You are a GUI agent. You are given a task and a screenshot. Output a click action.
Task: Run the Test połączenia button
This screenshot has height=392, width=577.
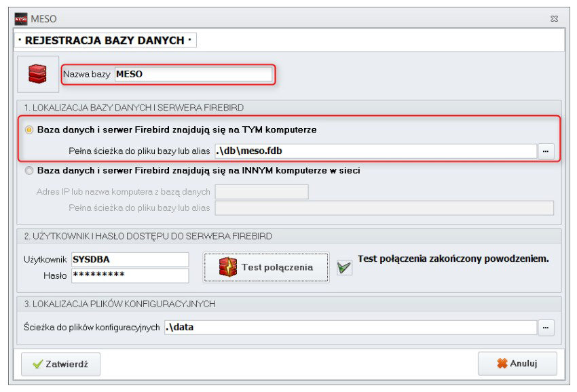[266, 267]
